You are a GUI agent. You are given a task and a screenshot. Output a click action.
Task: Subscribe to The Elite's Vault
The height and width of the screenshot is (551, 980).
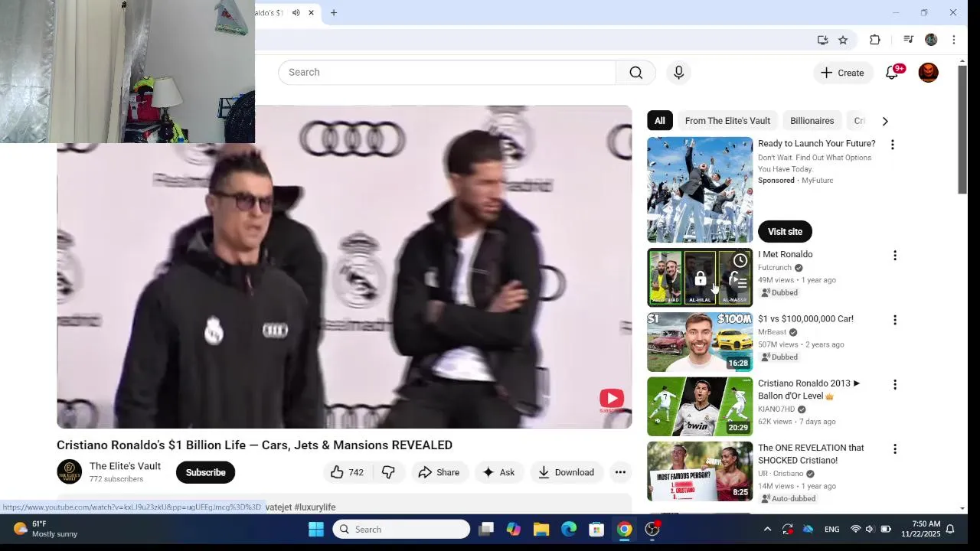205,472
